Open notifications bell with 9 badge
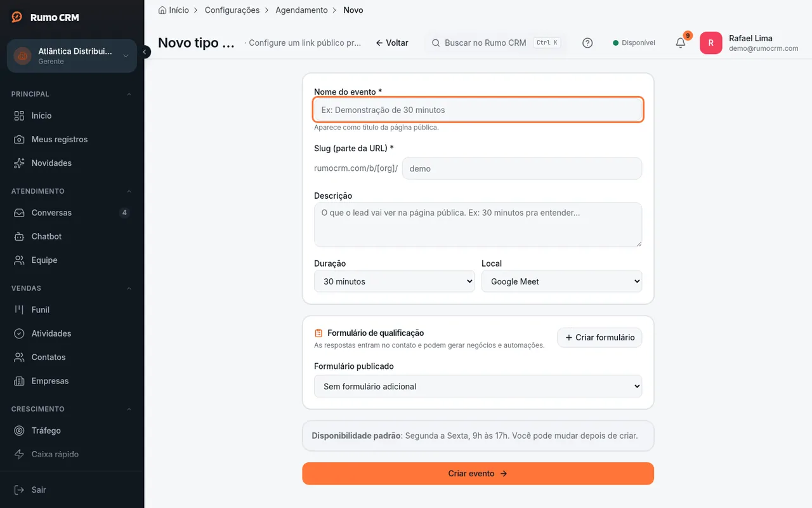Screen dimensions: 812x508 pyautogui.click(x=681, y=43)
